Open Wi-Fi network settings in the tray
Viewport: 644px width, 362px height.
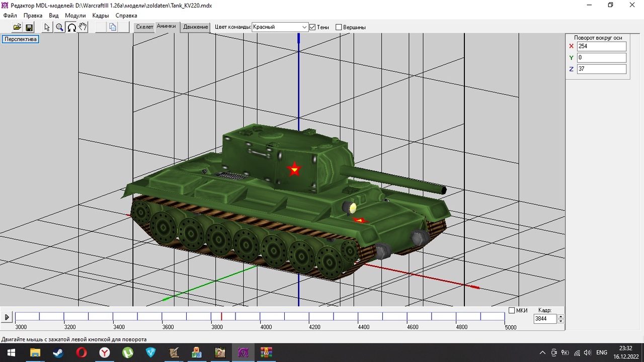[577, 352]
